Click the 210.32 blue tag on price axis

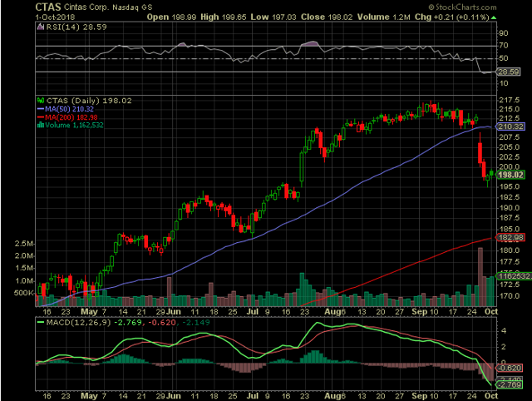click(x=510, y=126)
